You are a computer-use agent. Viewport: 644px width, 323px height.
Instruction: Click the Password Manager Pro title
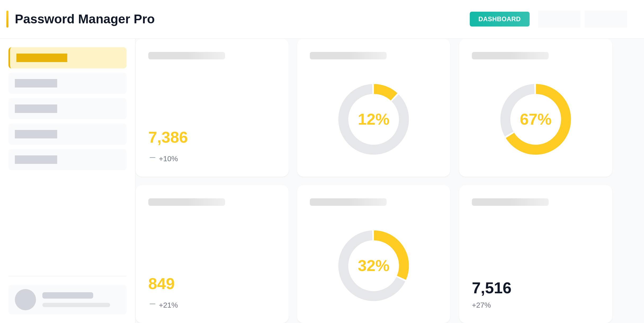(84, 19)
